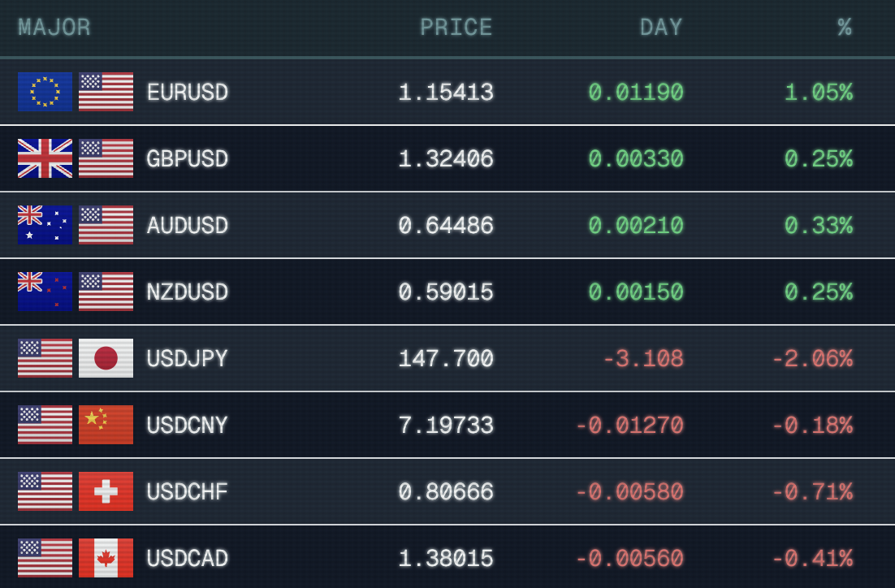Open the EURUSD pair
895x588 pixels.
point(188,93)
